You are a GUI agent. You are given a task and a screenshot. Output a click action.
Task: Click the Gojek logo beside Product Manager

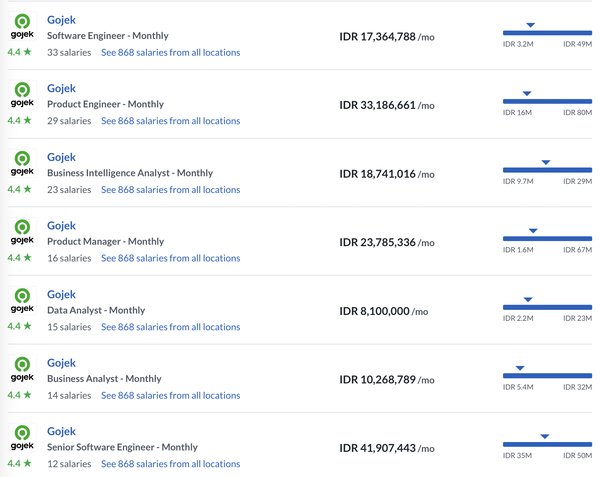coord(20,232)
